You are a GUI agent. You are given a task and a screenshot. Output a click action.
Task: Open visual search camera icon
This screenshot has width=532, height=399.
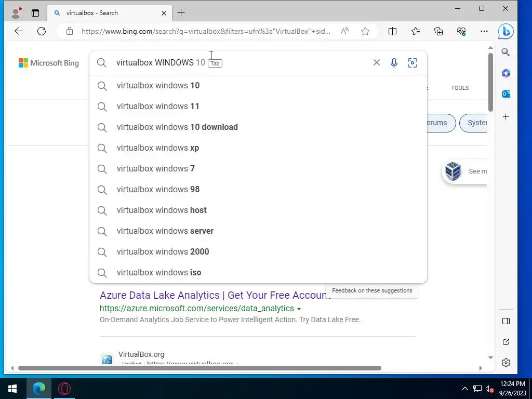[x=412, y=63]
